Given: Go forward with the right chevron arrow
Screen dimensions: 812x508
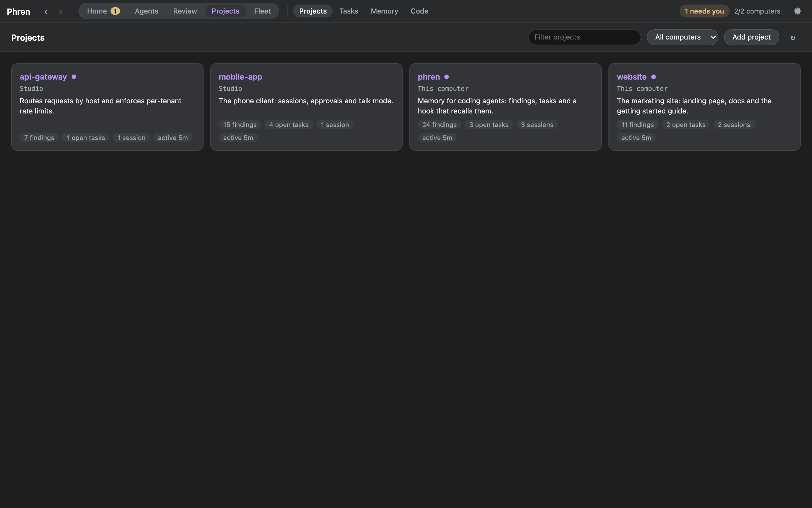Looking at the screenshot, I should pos(60,11).
